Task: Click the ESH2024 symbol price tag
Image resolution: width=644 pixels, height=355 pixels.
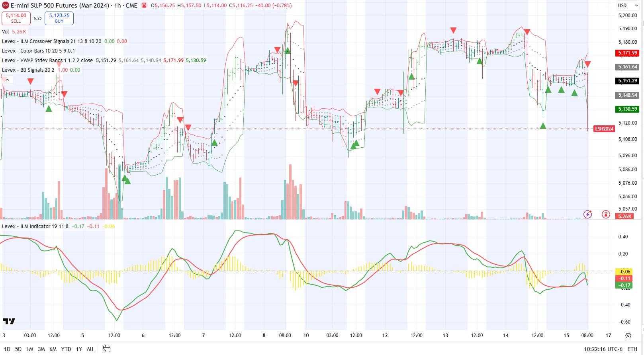Action: point(604,129)
